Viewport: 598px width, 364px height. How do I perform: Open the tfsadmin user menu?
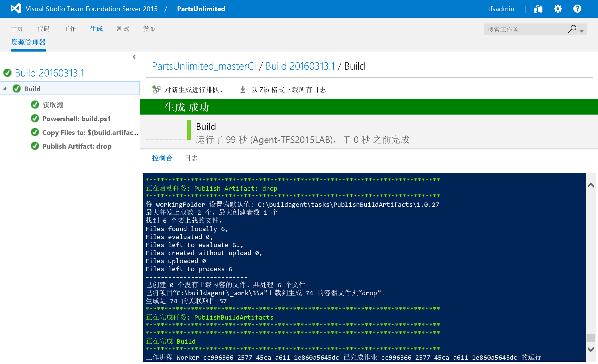coord(501,9)
